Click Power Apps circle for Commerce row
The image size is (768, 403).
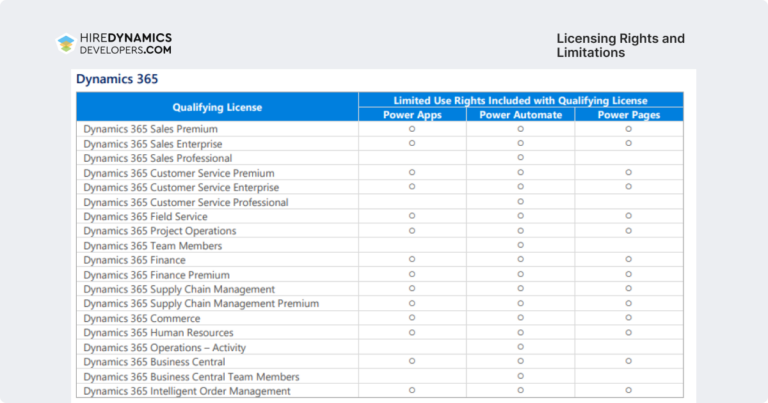412,318
